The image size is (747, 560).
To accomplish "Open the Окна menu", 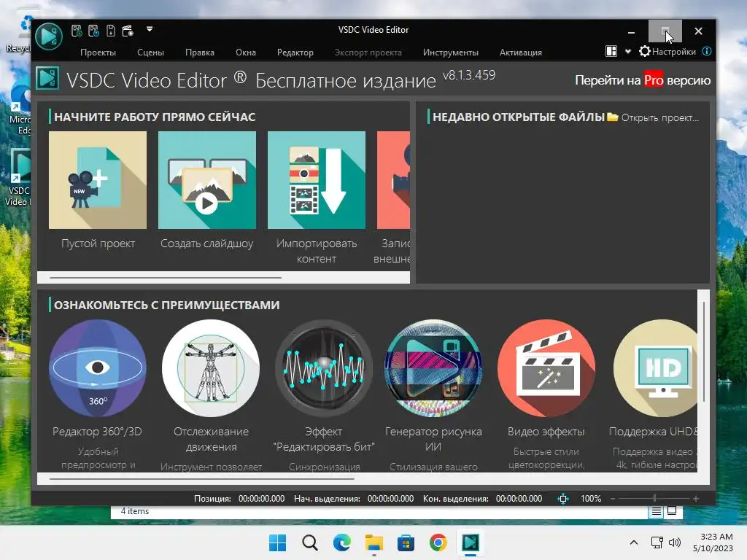I will (x=246, y=52).
